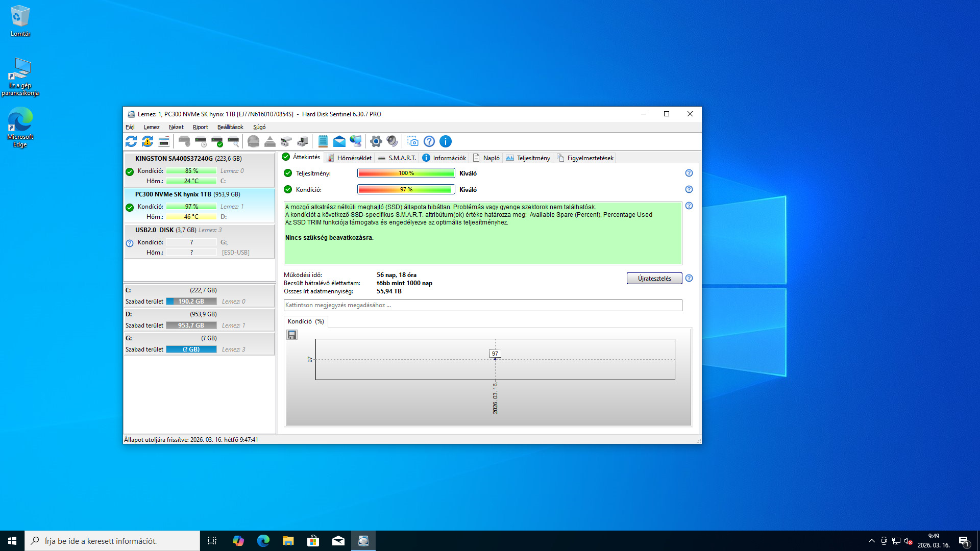
Task: Click the comment field 'Kattintson megjegyzés megadásához'
Action: (482, 305)
